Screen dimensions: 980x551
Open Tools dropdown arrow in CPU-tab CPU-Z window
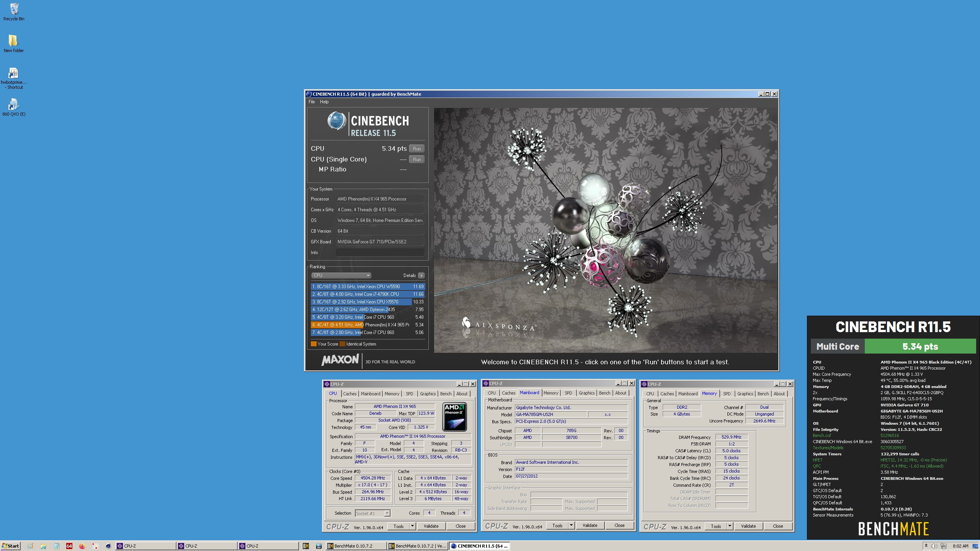(413, 526)
